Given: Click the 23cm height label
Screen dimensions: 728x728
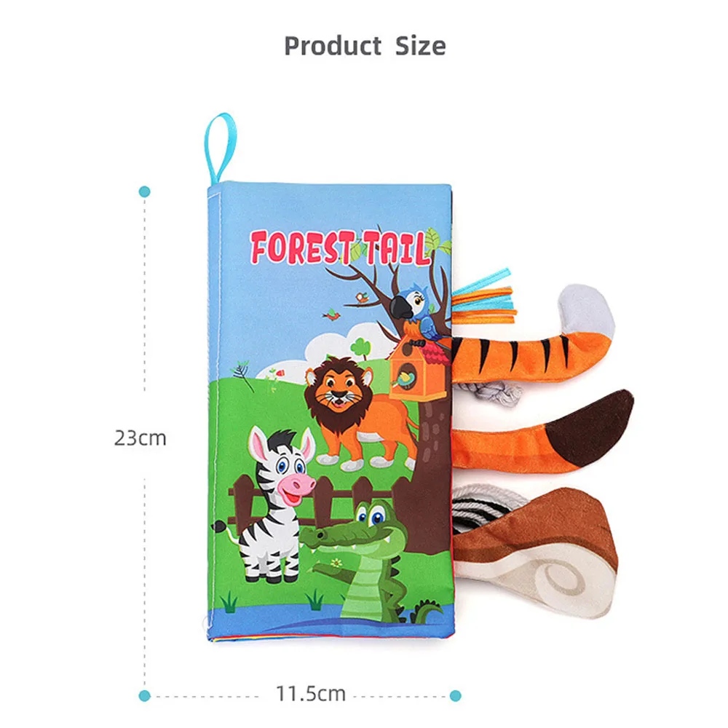Looking at the screenshot, I should [141, 438].
